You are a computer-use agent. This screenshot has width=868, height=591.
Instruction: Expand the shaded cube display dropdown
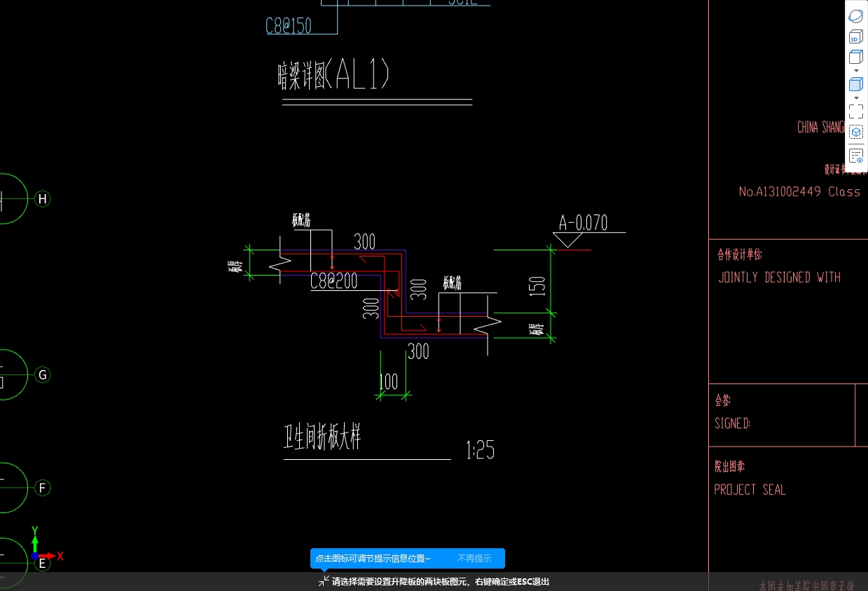tap(856, 98)
